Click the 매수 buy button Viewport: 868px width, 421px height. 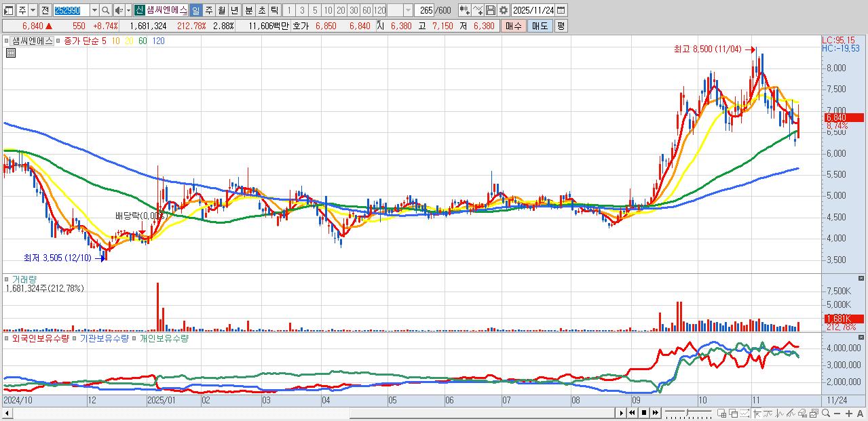click(514, 26)
